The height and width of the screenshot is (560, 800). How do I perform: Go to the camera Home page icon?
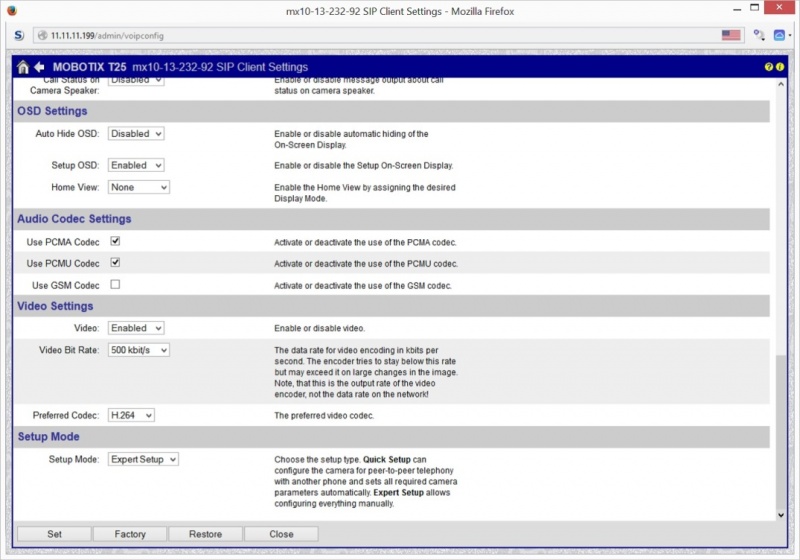(x=22, y=67)
